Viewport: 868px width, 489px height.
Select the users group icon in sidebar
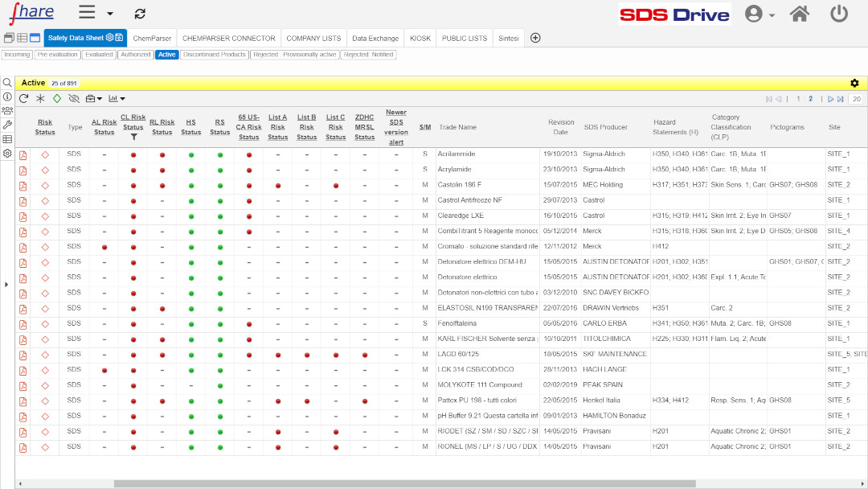(7, 110)
